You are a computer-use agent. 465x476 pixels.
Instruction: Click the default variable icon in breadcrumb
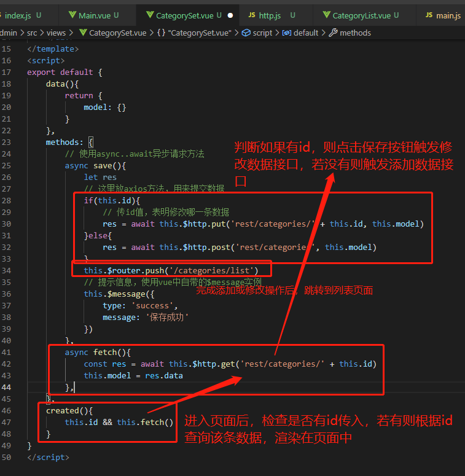coord(286,33)
